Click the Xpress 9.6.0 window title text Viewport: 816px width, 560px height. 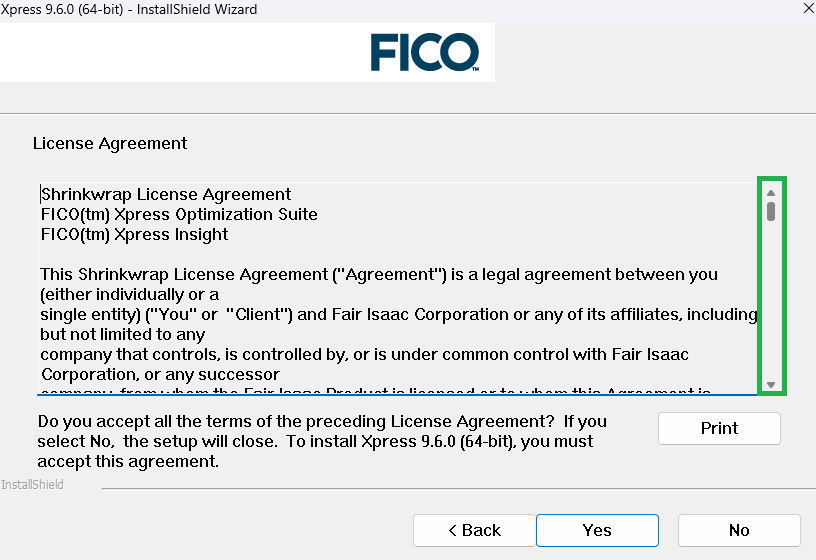129,9
